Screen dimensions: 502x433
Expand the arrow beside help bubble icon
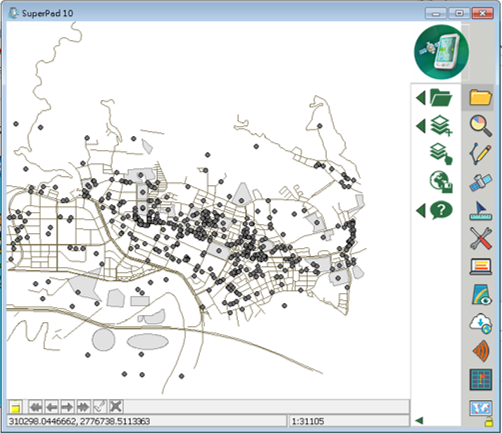(x=421, y=211)
